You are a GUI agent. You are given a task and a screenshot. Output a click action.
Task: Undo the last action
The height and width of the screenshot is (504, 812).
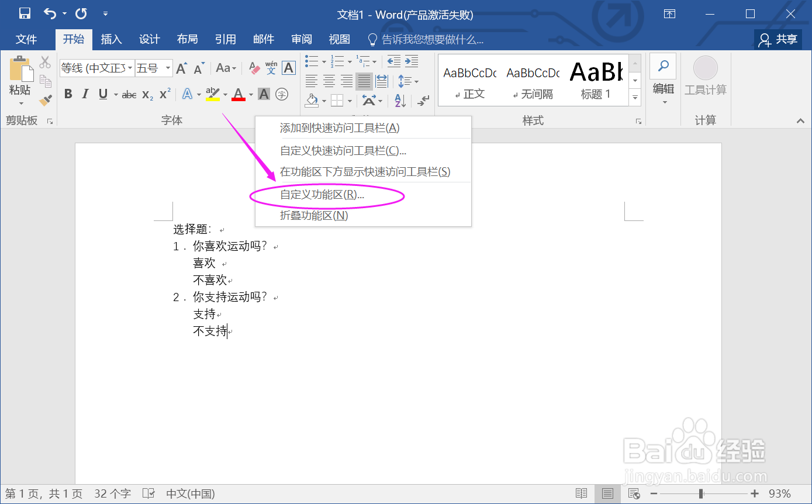pos(51,13)
